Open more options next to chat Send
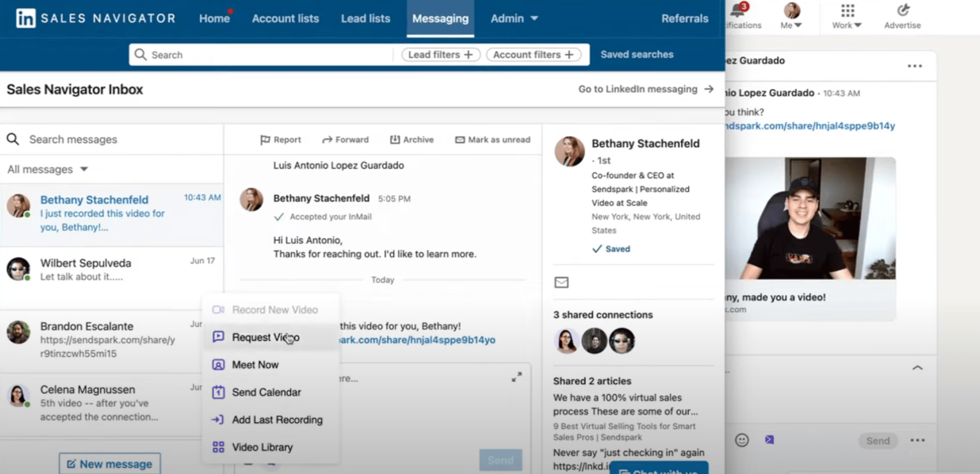This screenshot has height=474, width=980. (x=917, y=440)
